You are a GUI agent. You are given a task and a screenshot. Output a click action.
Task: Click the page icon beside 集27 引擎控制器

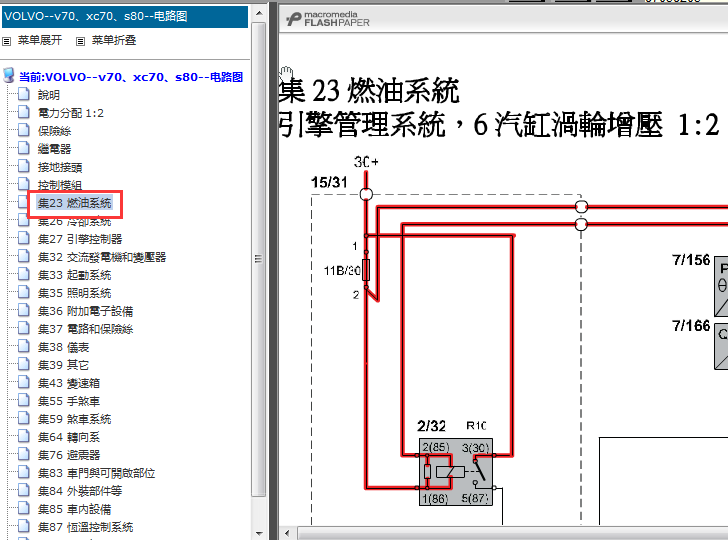pyautogui.click(x=24, y=238)
